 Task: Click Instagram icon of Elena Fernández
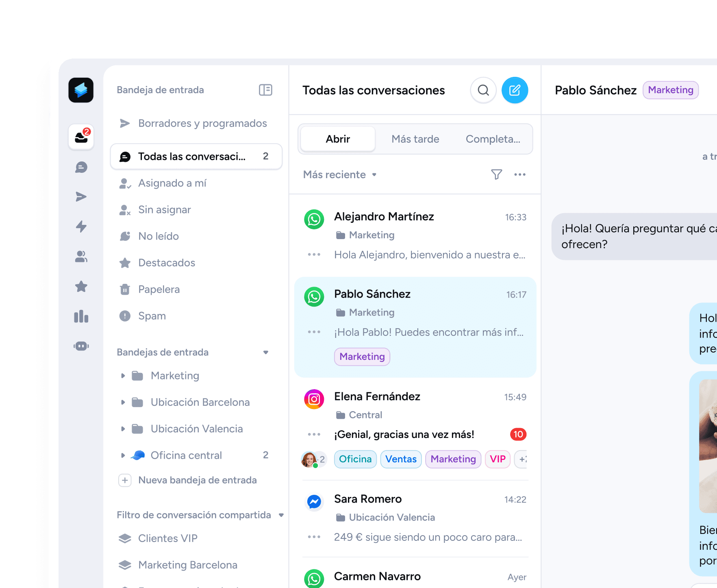click(x=314, y=399)
